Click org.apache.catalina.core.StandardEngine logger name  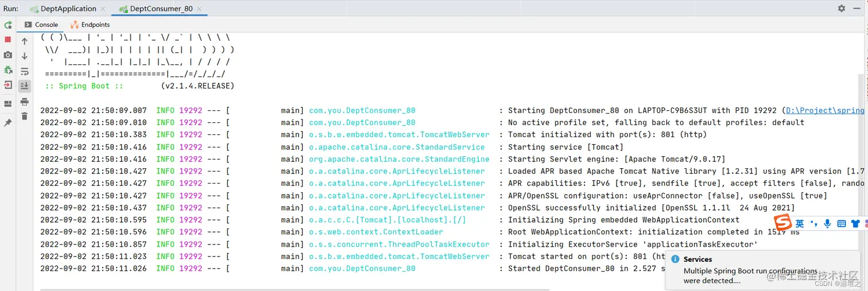tap(400, 159)
